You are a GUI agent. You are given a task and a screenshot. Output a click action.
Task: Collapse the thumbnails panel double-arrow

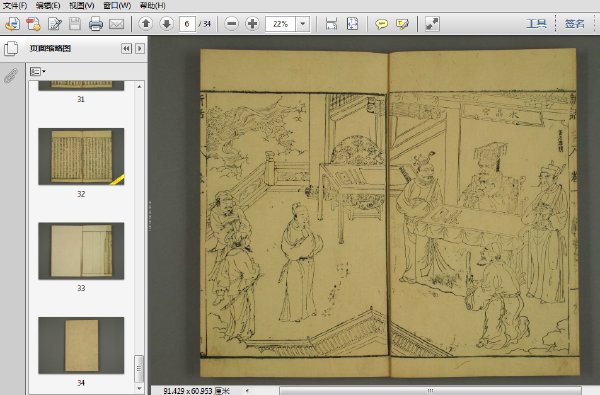(126, 48)
